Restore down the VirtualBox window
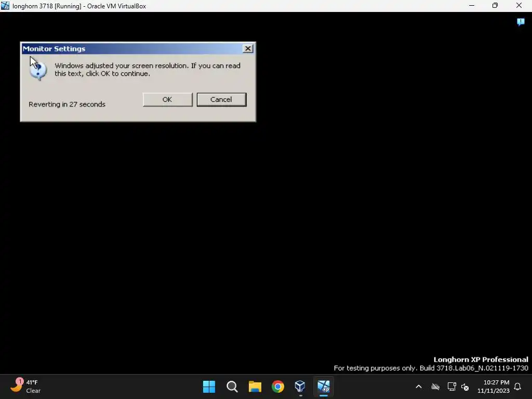Viewport: 532px width, 399px height. 495,6
